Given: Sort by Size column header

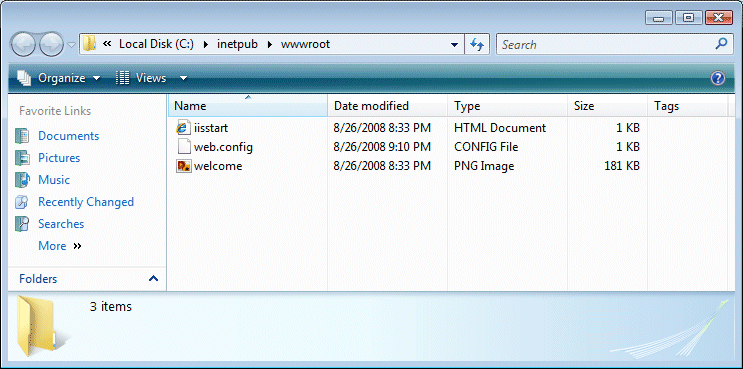Looking at the screenshot, I should click(607, 106).
